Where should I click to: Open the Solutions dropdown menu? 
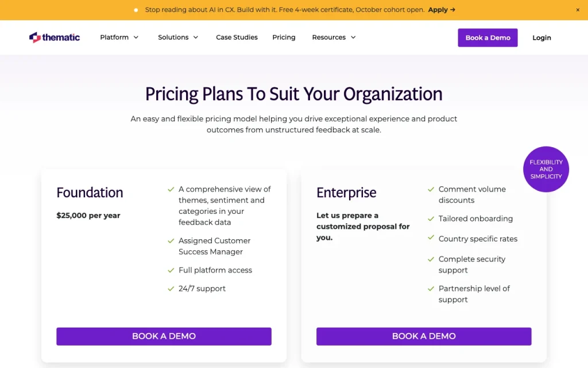178,37
